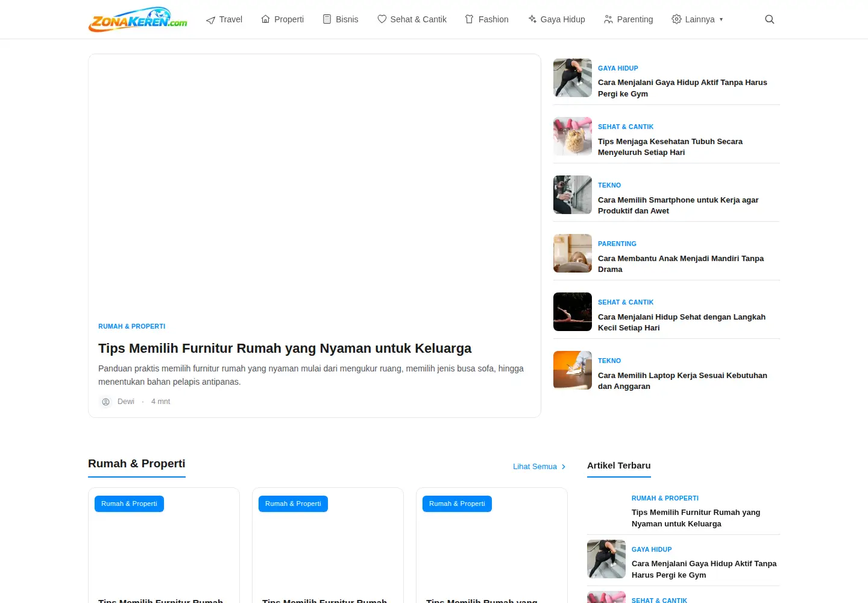Viewport: 868px width, 603px height.
Task: Open search with the magnifier icon
Action: tap(770, 19)
